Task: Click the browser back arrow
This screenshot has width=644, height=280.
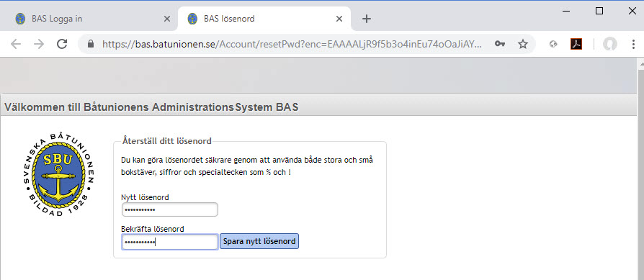Action: [x=16, y=44]
